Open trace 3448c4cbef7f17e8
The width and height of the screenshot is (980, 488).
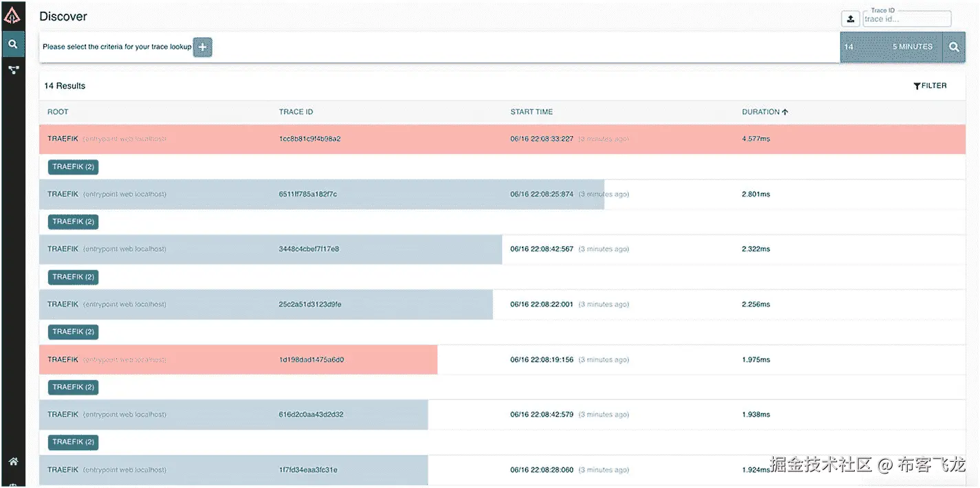coord(502,249)
